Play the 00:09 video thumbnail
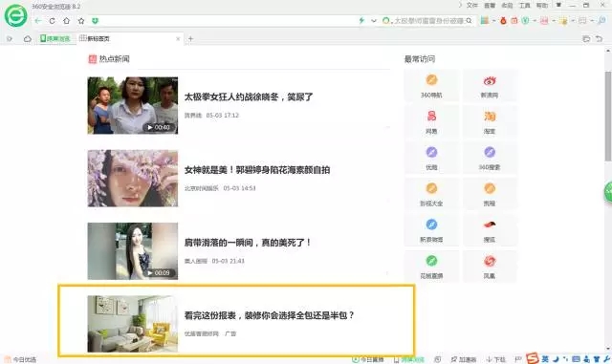Screen dimensions: 612x364 tap(133, 251)
